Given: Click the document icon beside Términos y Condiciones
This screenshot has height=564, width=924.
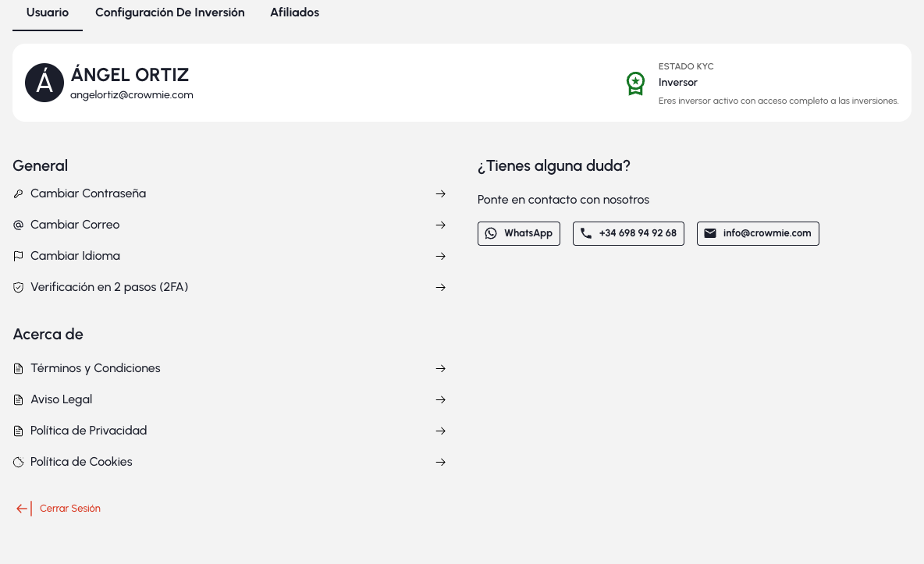Looking at the screenshot, I should point(18,368).
